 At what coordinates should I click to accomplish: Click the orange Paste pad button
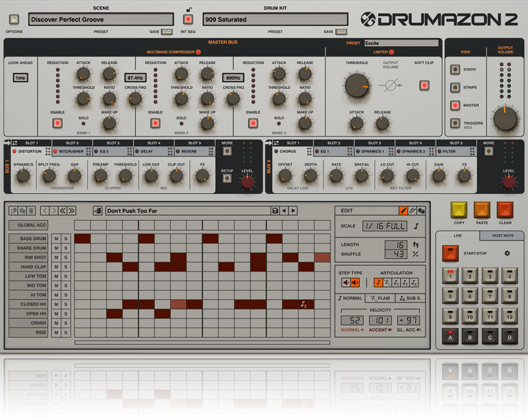point(482,210)
